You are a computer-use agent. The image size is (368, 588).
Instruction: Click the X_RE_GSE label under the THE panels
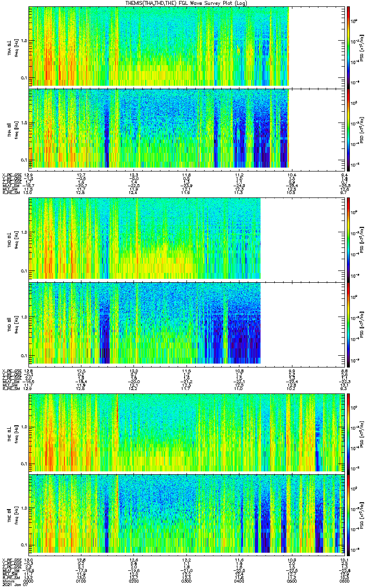12,560
